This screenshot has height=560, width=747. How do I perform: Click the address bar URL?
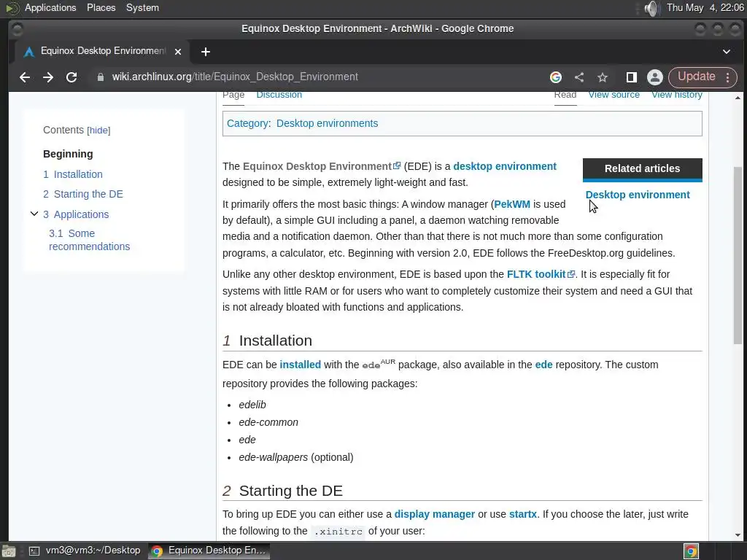235,77
